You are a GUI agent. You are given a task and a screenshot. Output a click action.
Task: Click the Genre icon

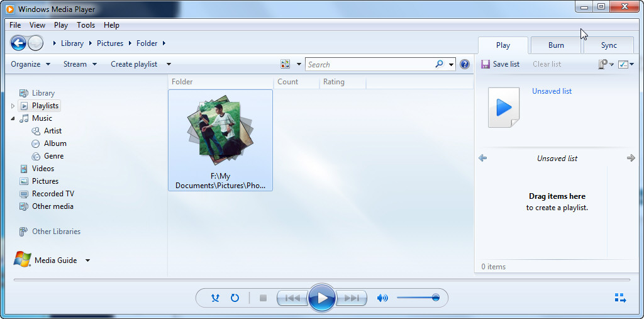[x=36, y=156]
